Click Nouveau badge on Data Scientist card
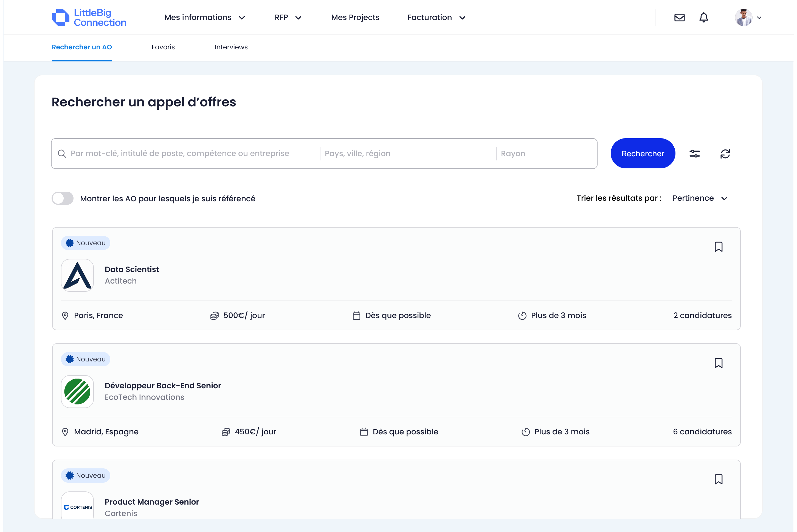 click(86, 243)
